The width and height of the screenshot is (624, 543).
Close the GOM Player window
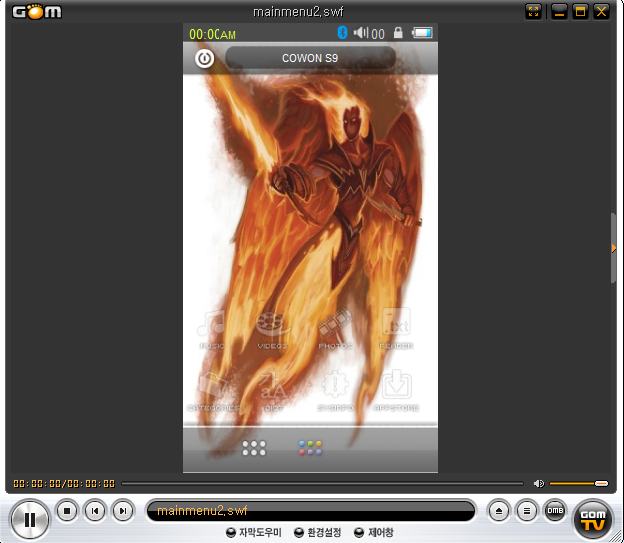(601, 12)
